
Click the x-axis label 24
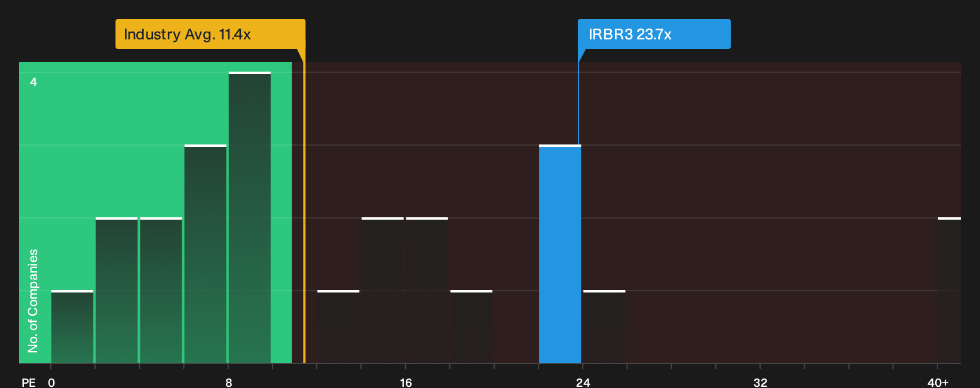pyautogui.click(x=583, y=382)
